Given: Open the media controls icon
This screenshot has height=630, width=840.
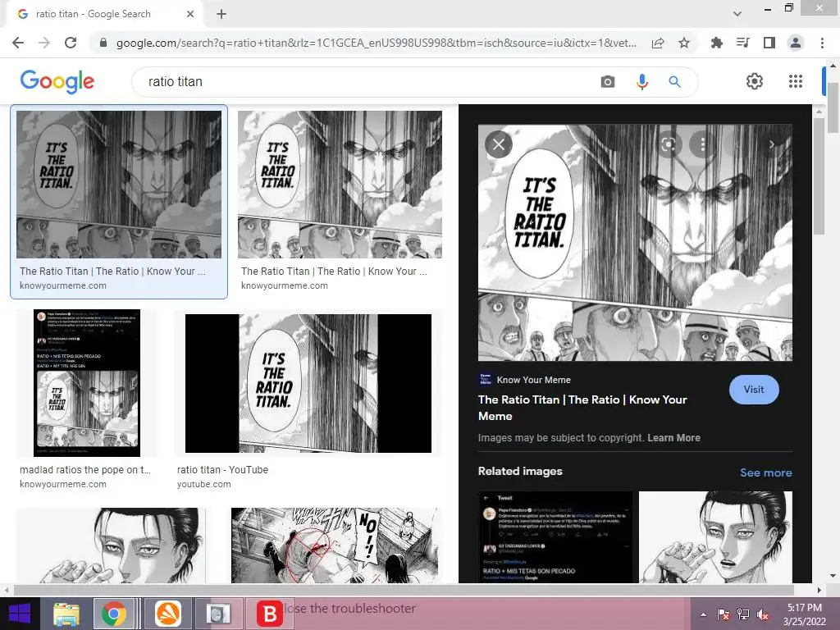Looking at the screenshot, I should [x=743, y=43].
